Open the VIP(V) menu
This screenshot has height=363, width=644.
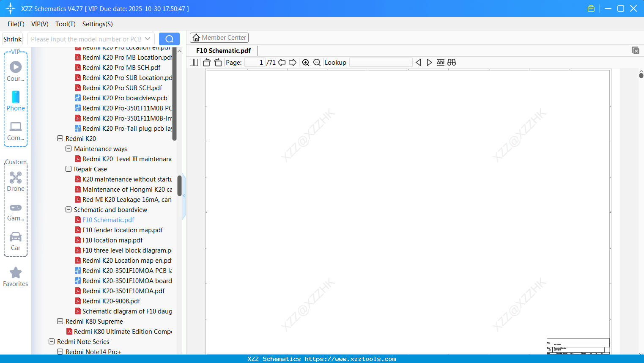[40, 24]
